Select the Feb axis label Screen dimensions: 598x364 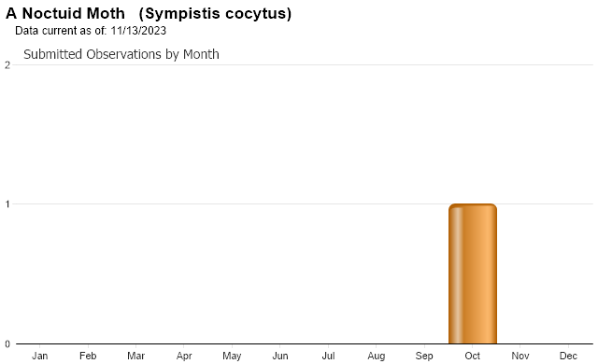[x=88, y=356]
